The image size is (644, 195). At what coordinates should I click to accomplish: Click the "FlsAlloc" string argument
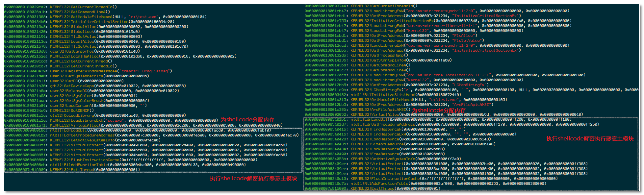(x=465, y=36)
